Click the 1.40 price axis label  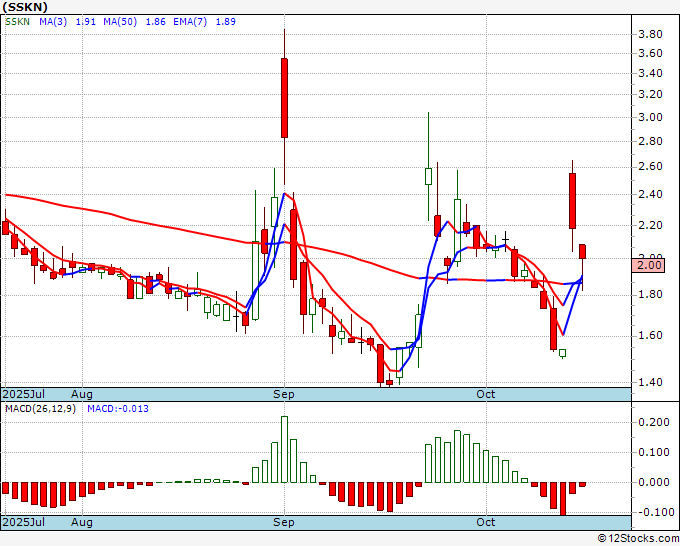point(650,382)
